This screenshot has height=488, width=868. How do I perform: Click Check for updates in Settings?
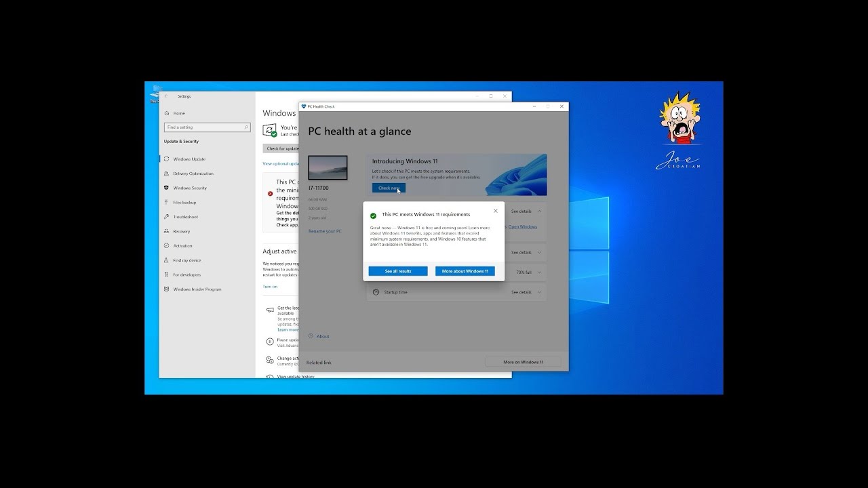click(x=281, y=148)
